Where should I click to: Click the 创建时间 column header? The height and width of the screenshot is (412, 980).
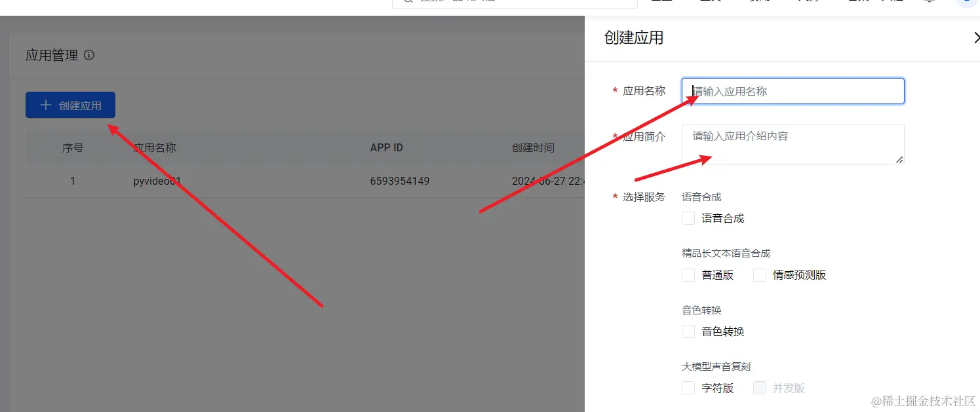(x=533, y=147)
